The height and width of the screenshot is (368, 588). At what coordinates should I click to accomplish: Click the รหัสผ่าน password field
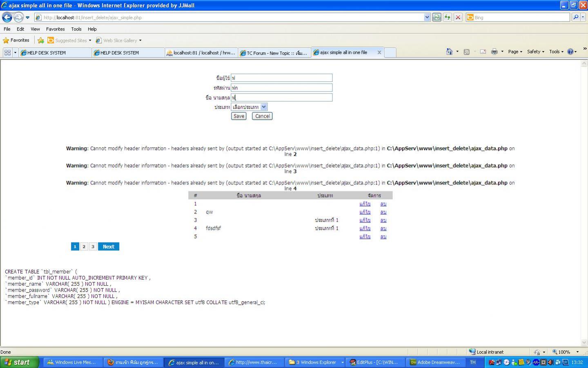(x=281, y=88)
